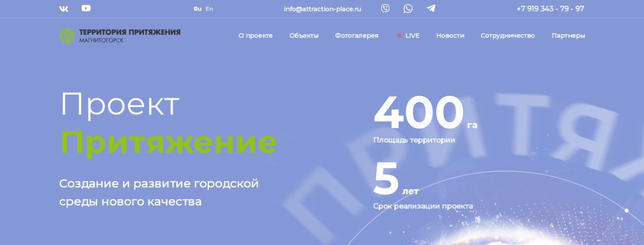Click the Проект heading text
This screenshot has width=644, height=245.
click(x=120, y=105)
